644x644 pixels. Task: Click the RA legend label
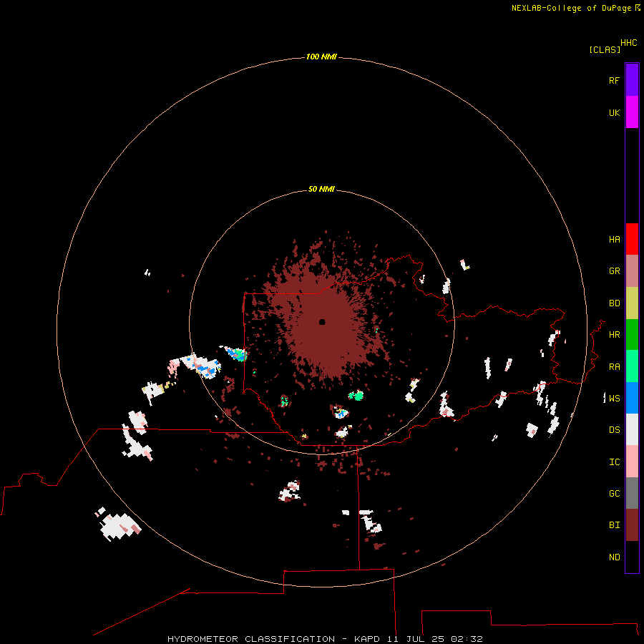[x=614, y=367]
